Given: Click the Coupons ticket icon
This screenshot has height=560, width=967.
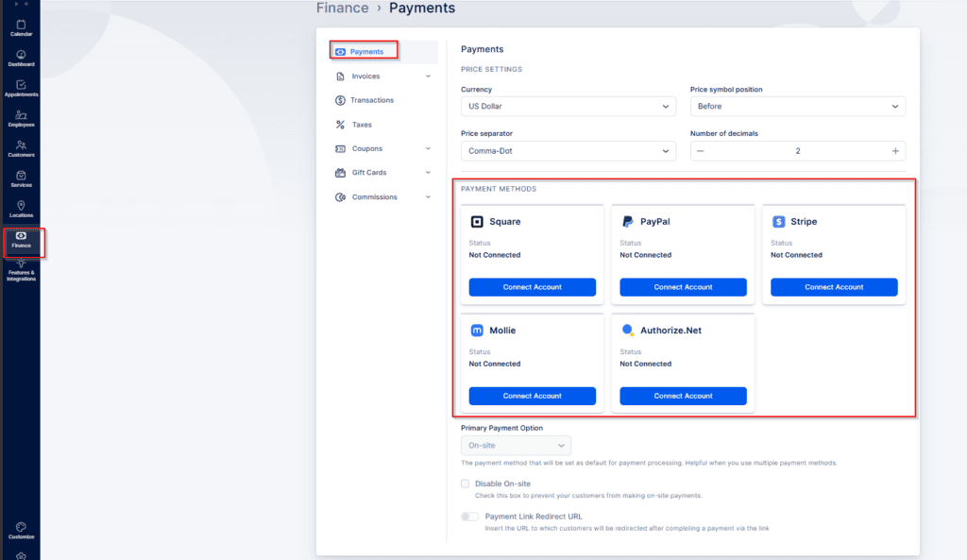Looking at the screenshot, I should pos(340,148).
